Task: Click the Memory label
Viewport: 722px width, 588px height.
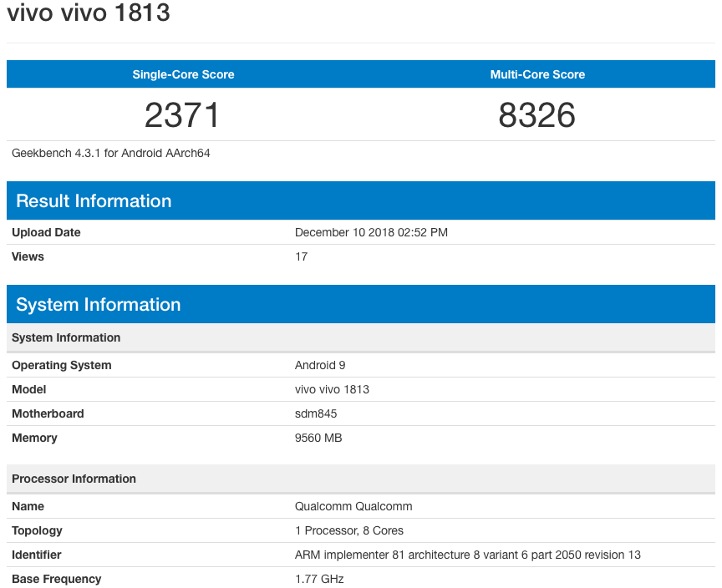Action: (x=34, y=438)
